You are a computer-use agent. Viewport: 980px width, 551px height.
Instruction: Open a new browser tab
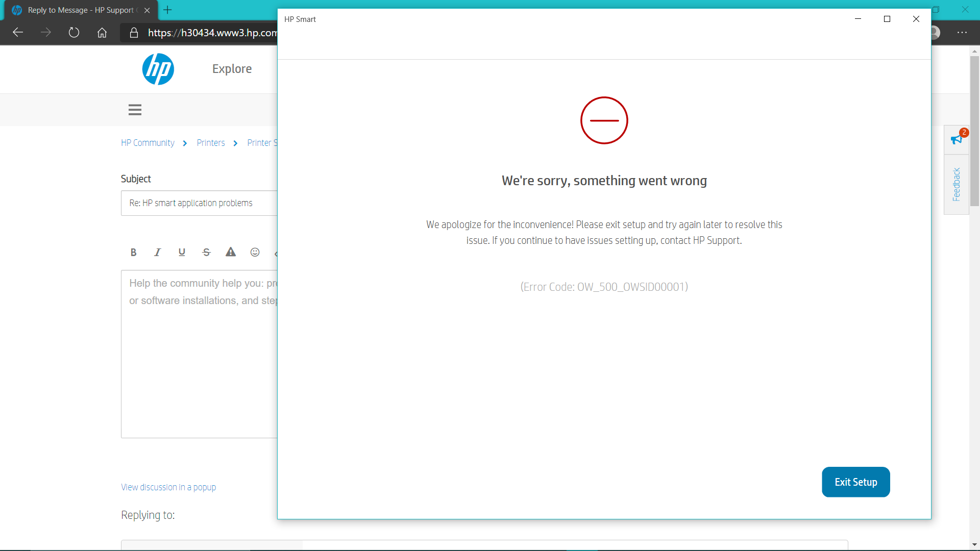(167, 10)
